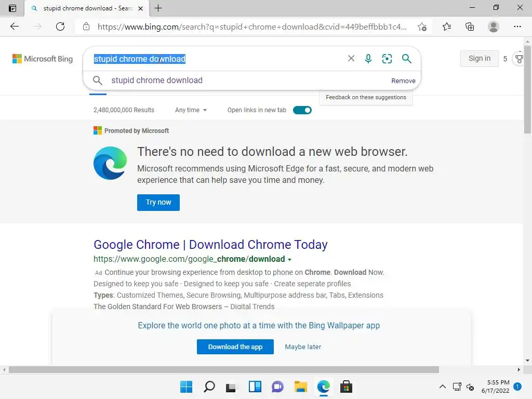Open the tab actions menu icon
The width and height of the screenshot is (532, 399).
point(12,8)
